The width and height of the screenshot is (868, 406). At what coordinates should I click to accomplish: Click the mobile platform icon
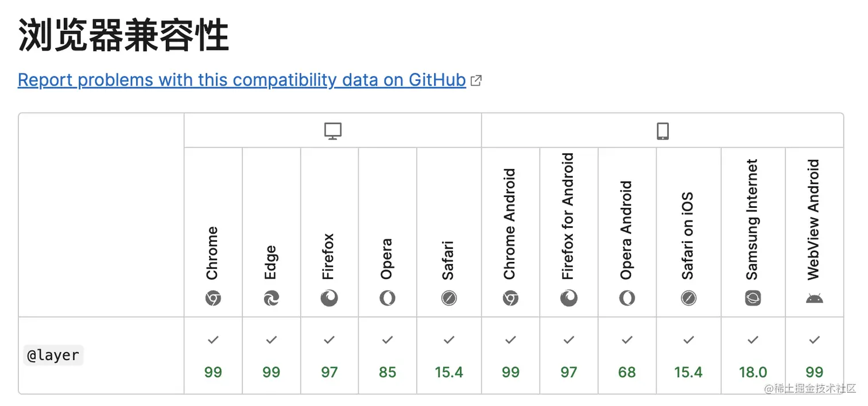(662, 132)
